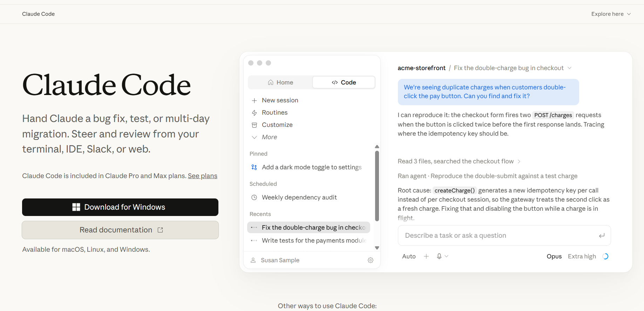
Task: Expand the Read 3 files step chevron
Action: point(519,161)
